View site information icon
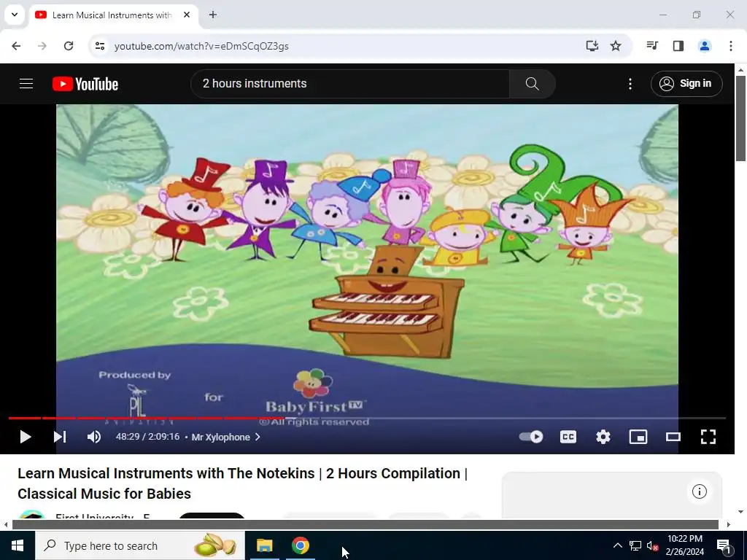 pyautogui.click(x=99, y=46)
